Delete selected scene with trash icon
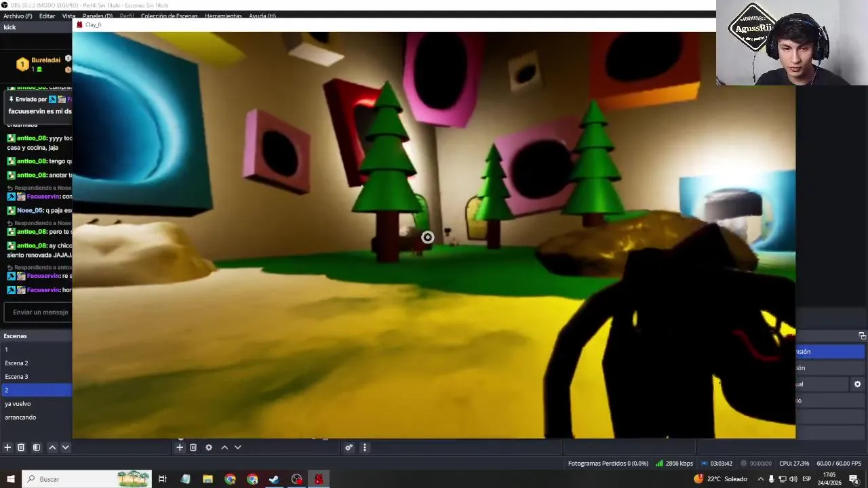This screenshot has height=488, width=868. 21,447
